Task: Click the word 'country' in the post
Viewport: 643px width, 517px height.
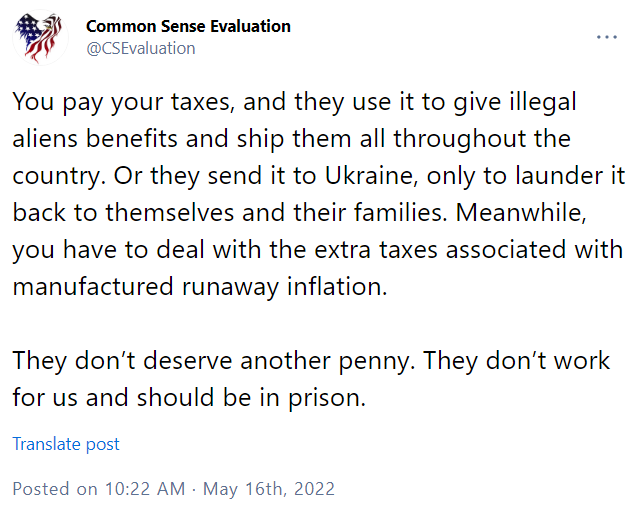Action: (x=56, y=176)
